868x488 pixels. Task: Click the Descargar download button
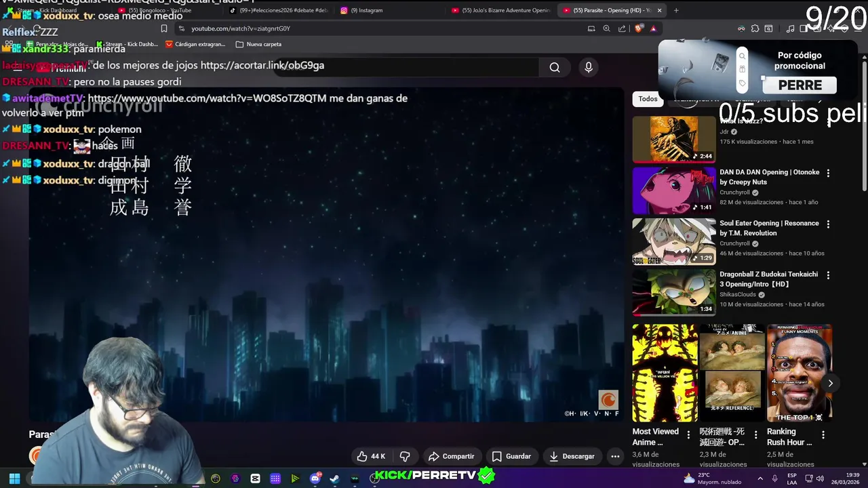572,456
